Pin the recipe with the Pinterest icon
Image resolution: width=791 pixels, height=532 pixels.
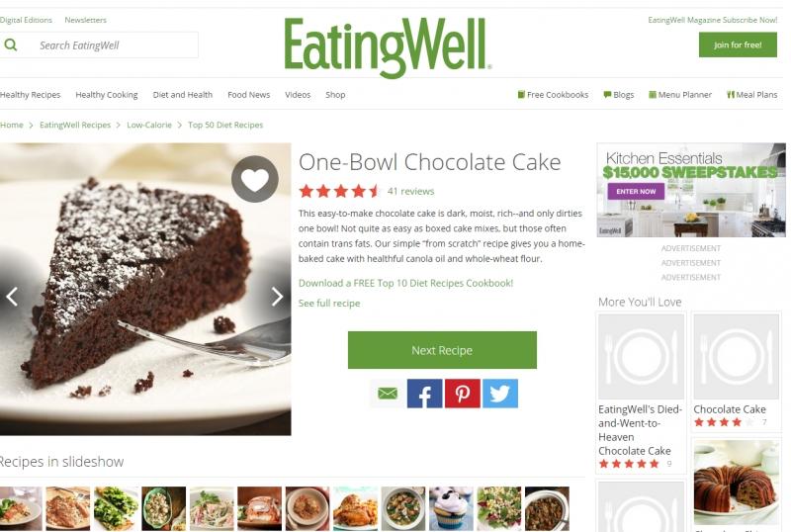463,394
